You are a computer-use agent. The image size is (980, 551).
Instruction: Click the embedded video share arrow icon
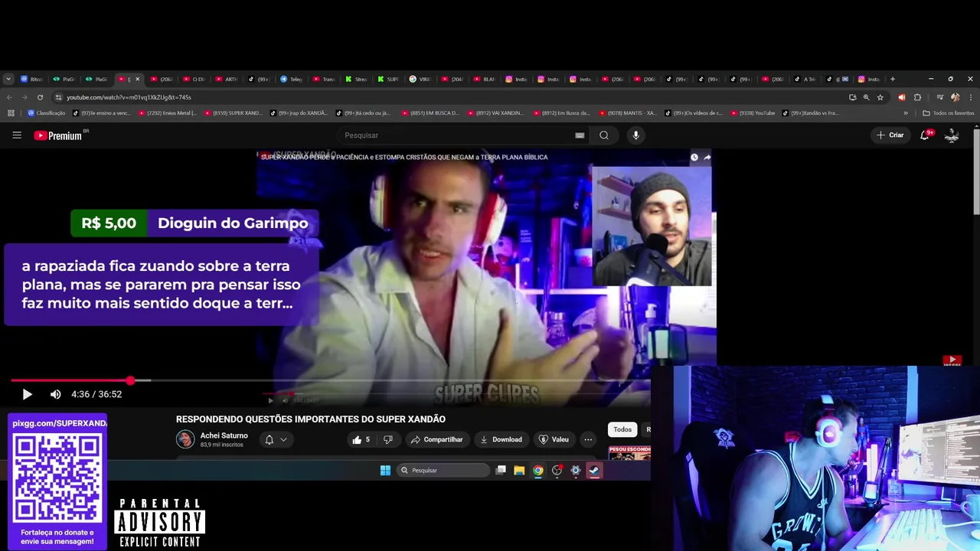pos(707,158)
